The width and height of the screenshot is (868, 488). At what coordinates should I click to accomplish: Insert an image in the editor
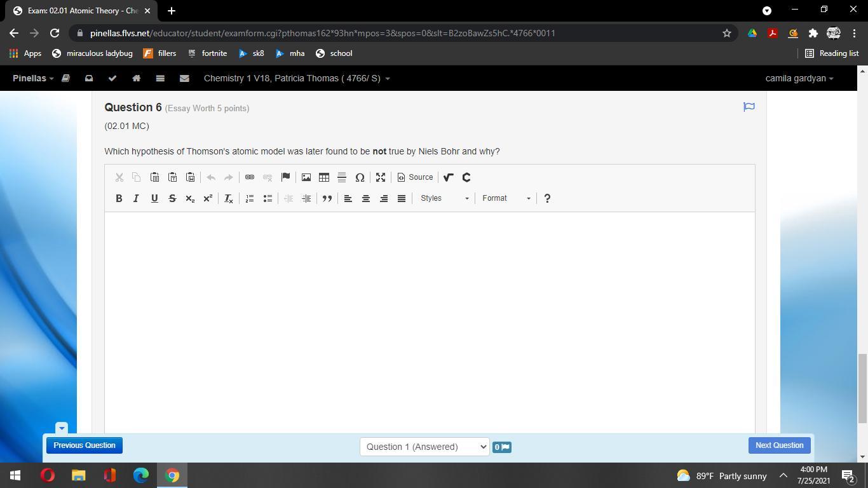(x=306, y=177)
